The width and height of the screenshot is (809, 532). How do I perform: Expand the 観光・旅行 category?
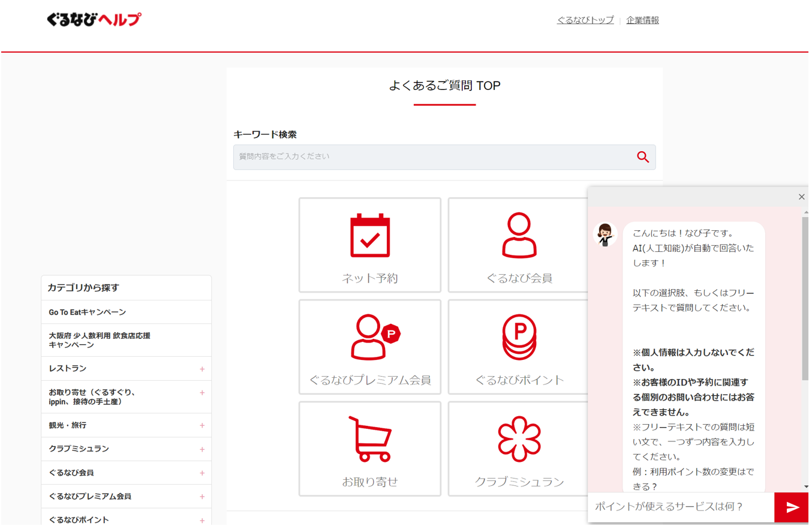click(x=202, y=425)
